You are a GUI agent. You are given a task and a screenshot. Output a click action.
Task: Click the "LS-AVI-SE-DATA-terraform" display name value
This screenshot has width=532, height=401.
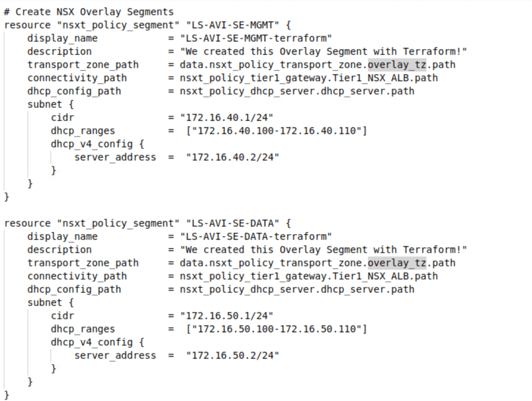256,236
